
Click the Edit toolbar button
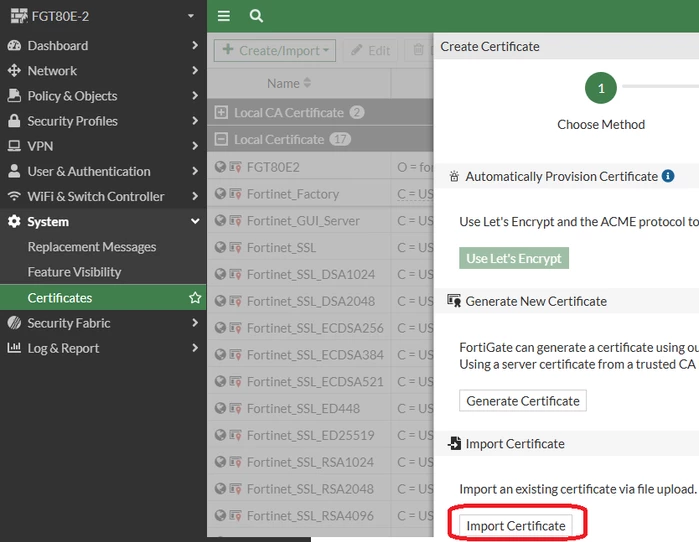(371, 50)
